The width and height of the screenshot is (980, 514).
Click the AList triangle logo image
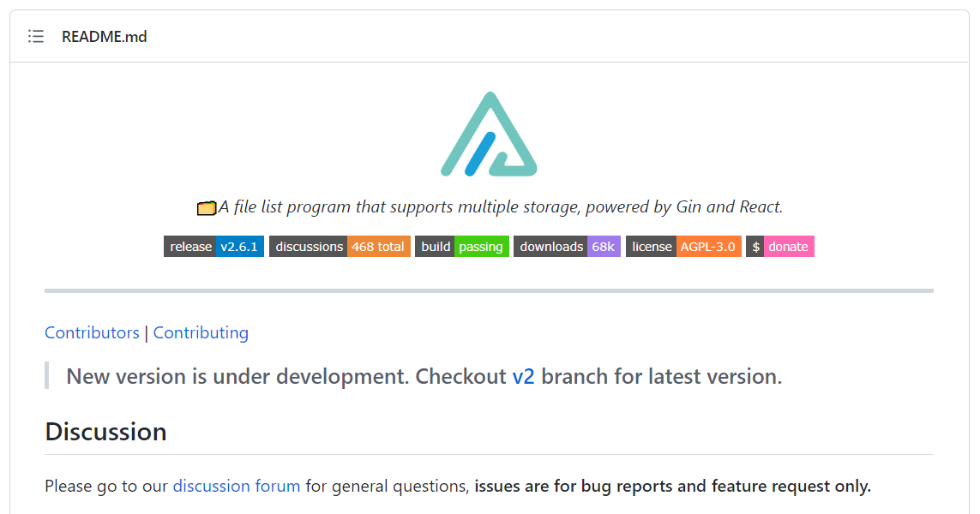[x=489, y=133]
